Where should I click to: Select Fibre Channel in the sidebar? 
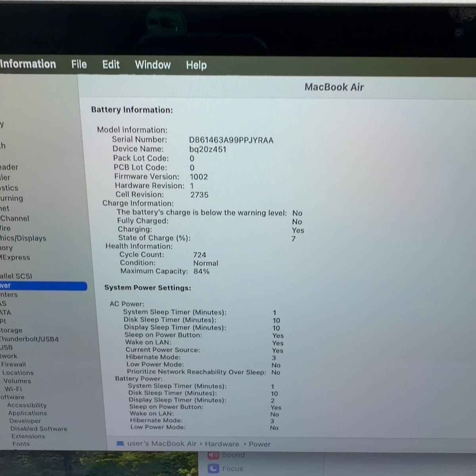15,218
